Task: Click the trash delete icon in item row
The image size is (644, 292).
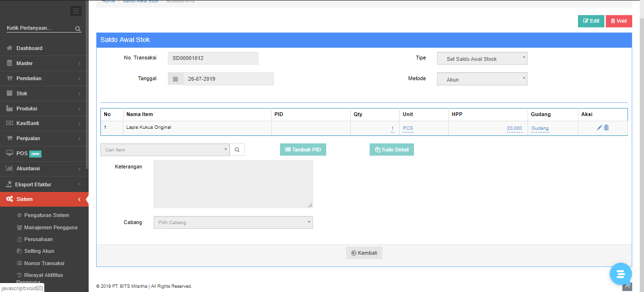Action: pyautogui.click(x=606, y=128)
